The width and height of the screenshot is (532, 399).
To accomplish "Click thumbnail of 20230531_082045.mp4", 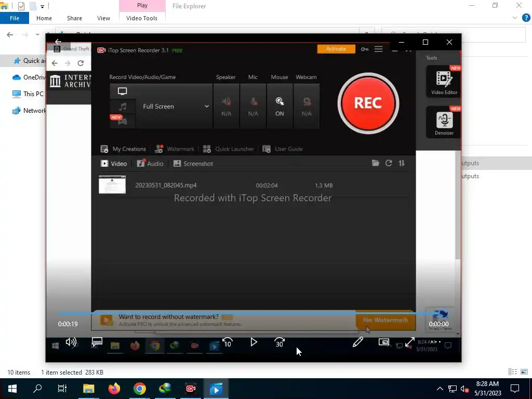I will [x=112, y=184].
